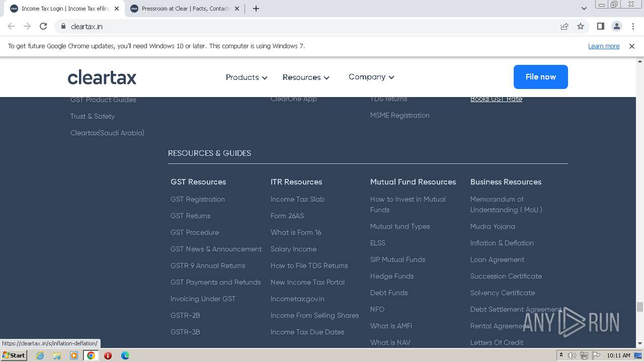Close the Pressroom at Clear tab
This screenshot has height=362, width=644.
(237, 9)
